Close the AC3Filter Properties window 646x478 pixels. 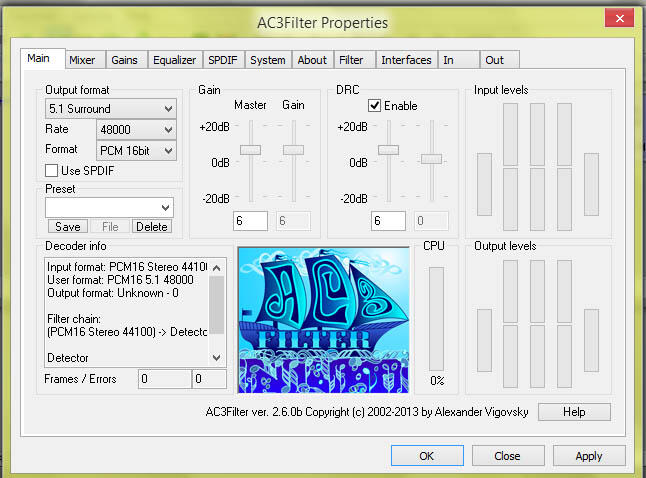[x=620, y=18]
